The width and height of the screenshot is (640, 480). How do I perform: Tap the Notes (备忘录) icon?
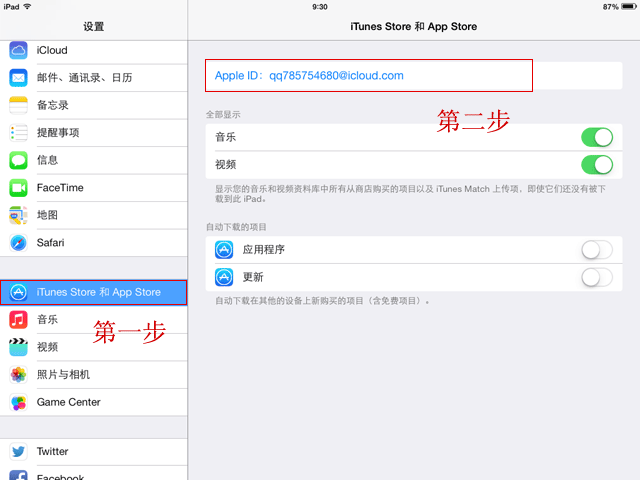(x=18, y=105)
